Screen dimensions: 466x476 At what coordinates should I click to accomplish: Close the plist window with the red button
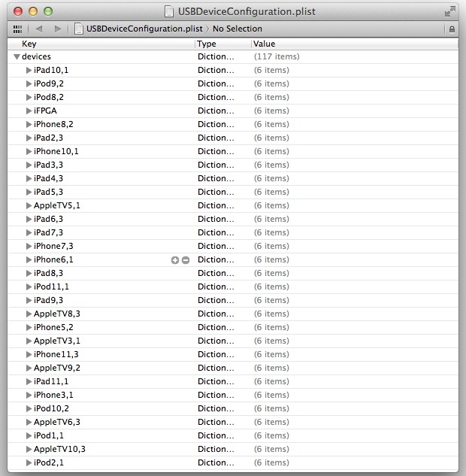[x=18, y=11]
